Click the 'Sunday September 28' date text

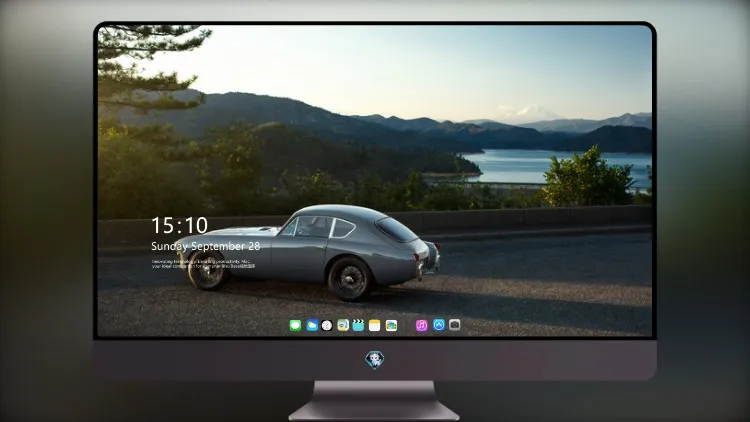[x=206, y=246]
